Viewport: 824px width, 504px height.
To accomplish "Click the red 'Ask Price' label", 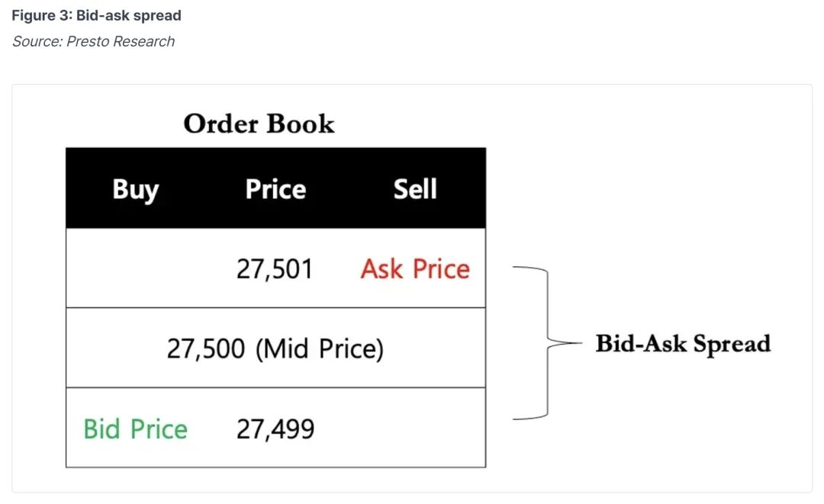I will (415, 269).
